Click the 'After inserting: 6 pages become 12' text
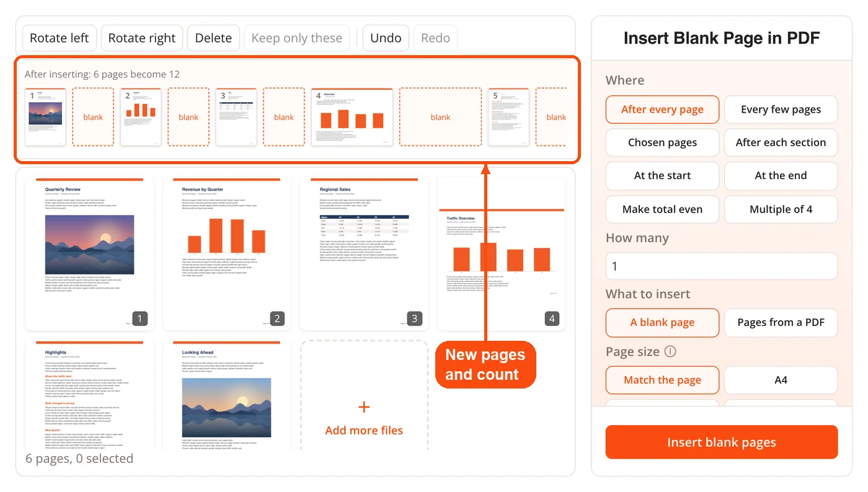868x492 pixels. 102,74
